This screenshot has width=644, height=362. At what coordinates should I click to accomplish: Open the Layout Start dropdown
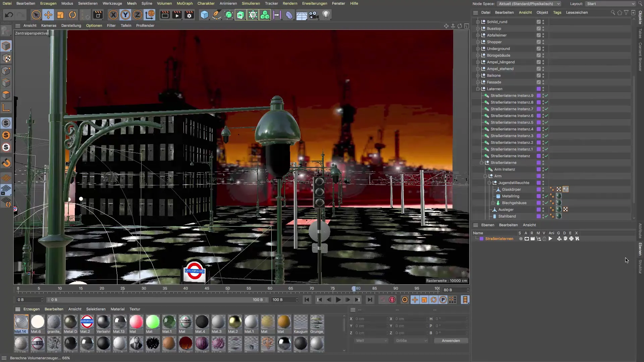point(611,4)
